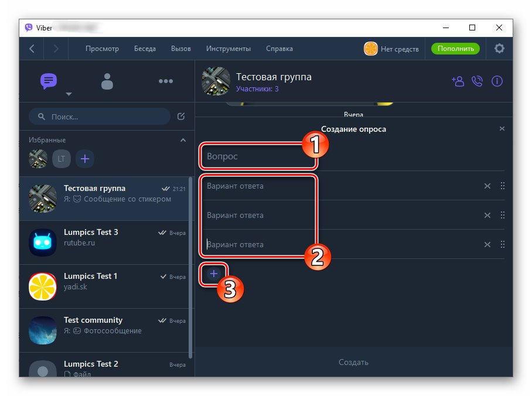This screenshot has width=532, height=396.
Task: Click the compose new message icon
Action: (181, 117)
